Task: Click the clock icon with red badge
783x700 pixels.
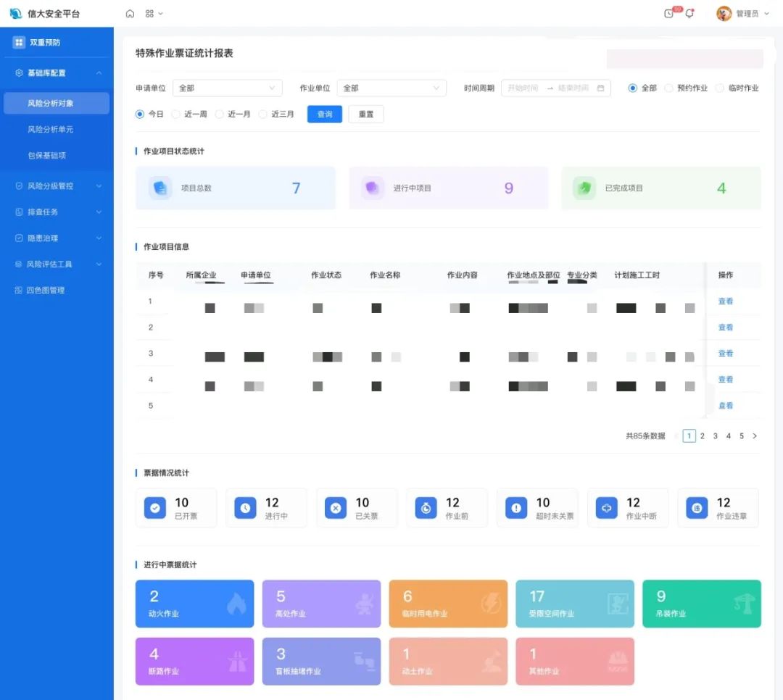Action: click(x=669, y=14)
